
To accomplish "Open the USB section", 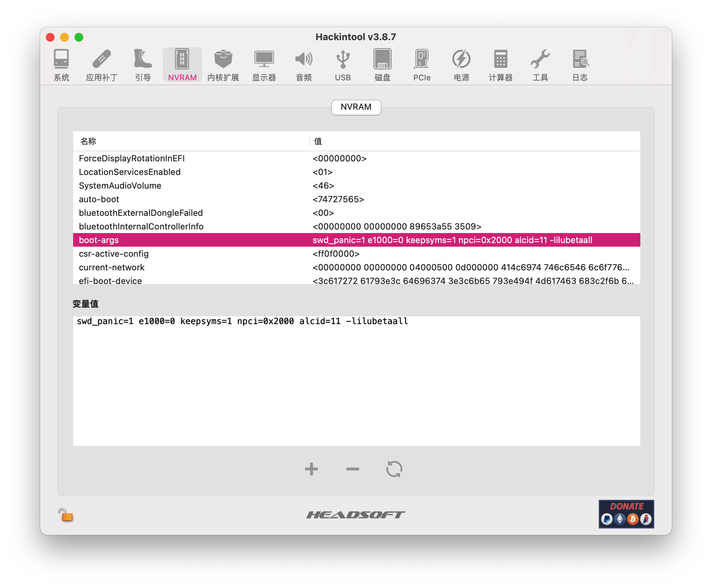I will click(343, 65).
